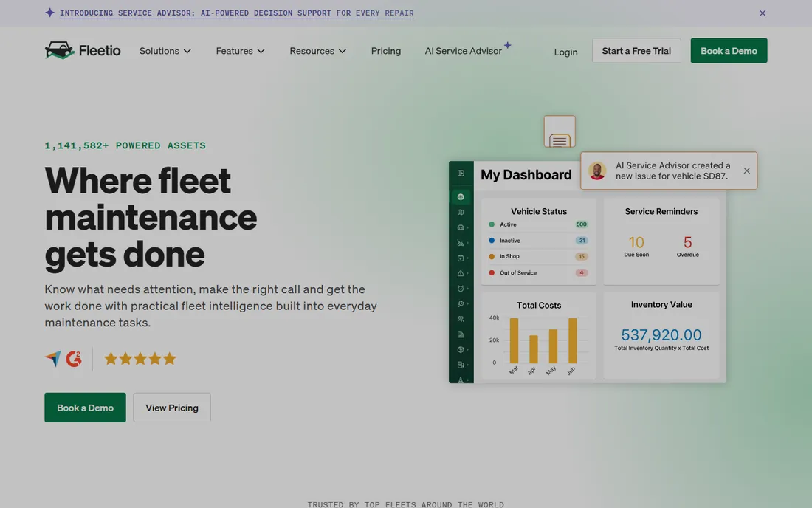
Task: Click the AI Service Advisor notification text
Action: (672, 171)
